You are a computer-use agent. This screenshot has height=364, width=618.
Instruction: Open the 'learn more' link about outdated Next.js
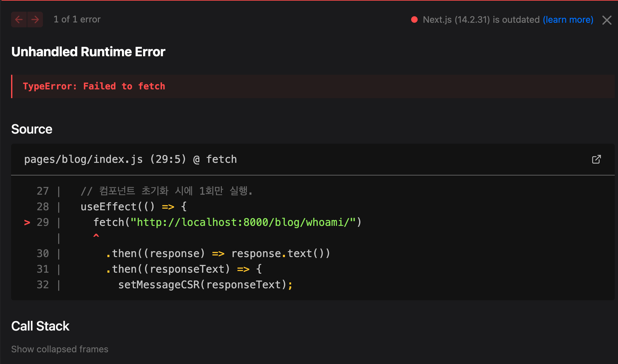pos(568,19)
